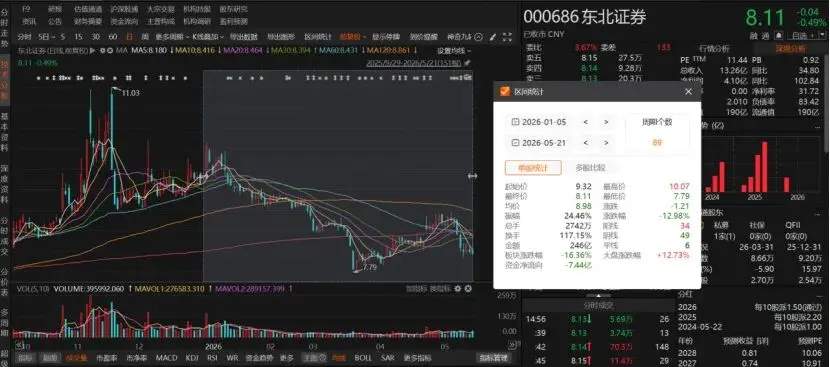Image resolution: width=830 pixels, height=367 pixels.
Task: Open the K线叠加 dropdown
Action: pos(208,37)
